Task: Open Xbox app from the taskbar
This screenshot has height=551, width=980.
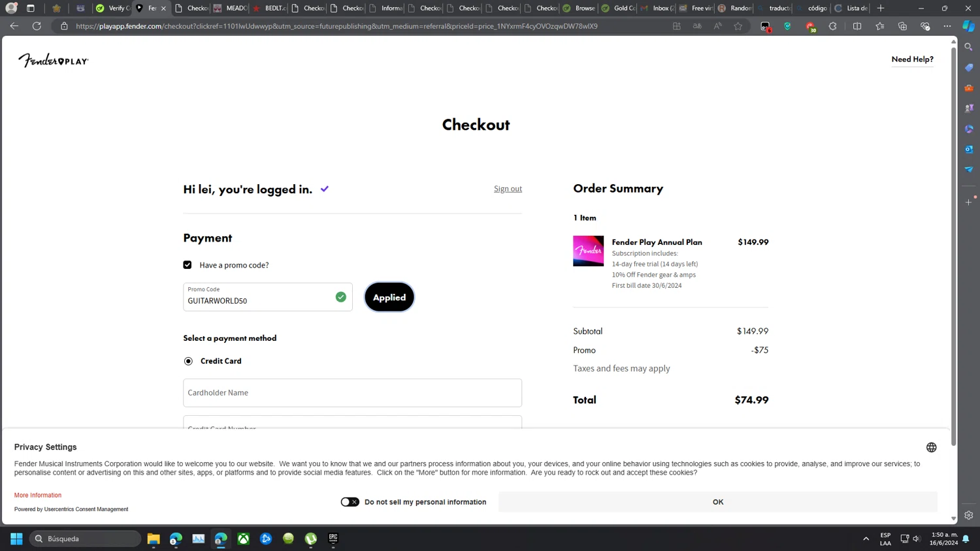Action: click(x=244, y=539)
